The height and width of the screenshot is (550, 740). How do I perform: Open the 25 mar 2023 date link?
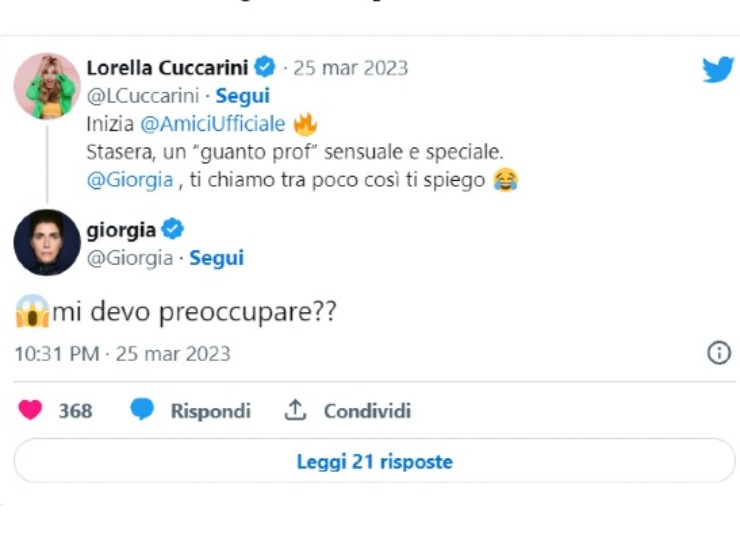point(350,69)
